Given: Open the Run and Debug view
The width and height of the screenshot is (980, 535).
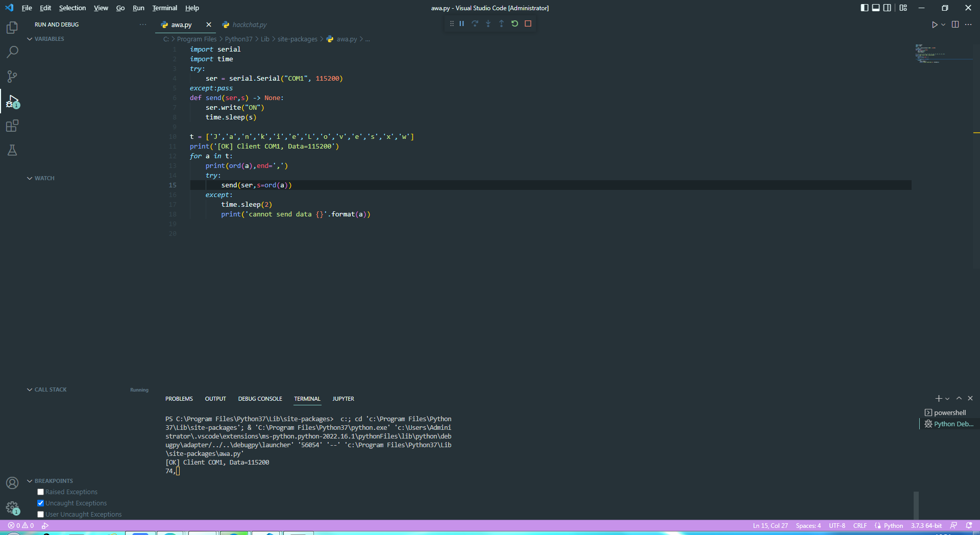Looking at the screenshot, I should pyautogui.click(x=12, y=101).
